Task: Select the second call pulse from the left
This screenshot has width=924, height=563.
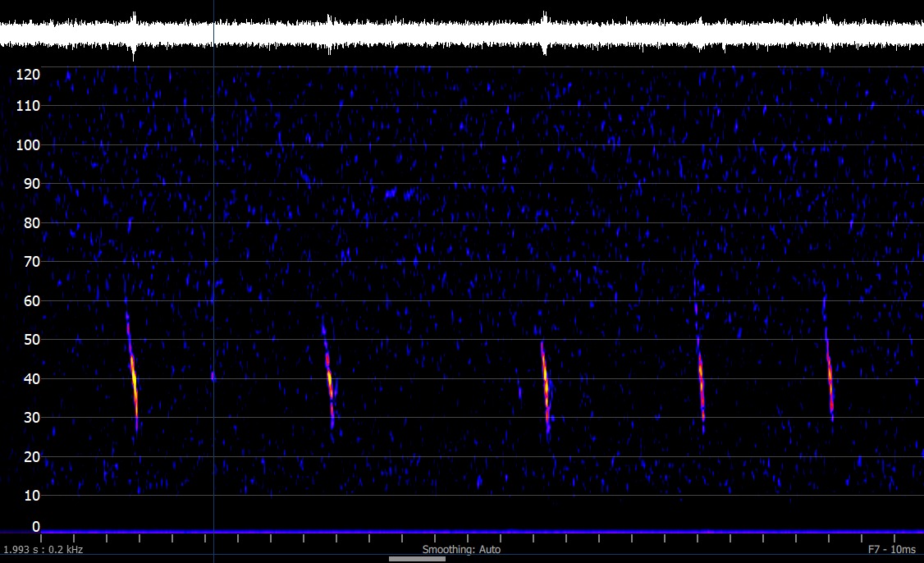Action: tap(329, 378)
